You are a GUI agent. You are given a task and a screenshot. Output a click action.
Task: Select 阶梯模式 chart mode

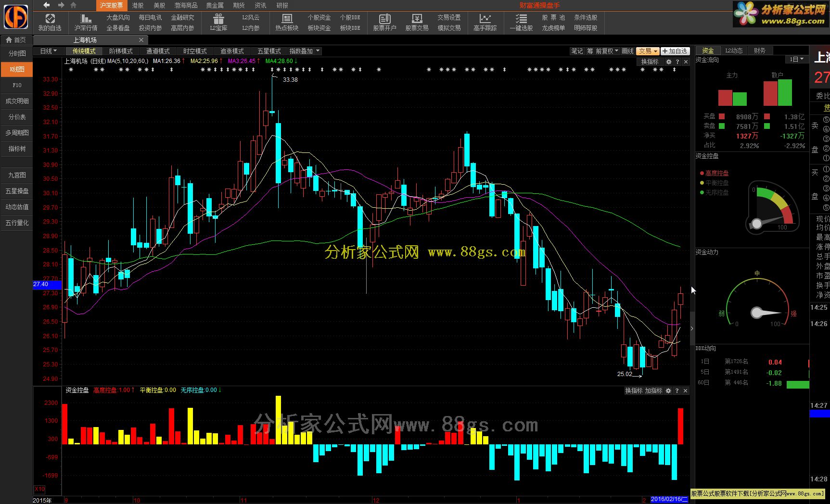121,51
